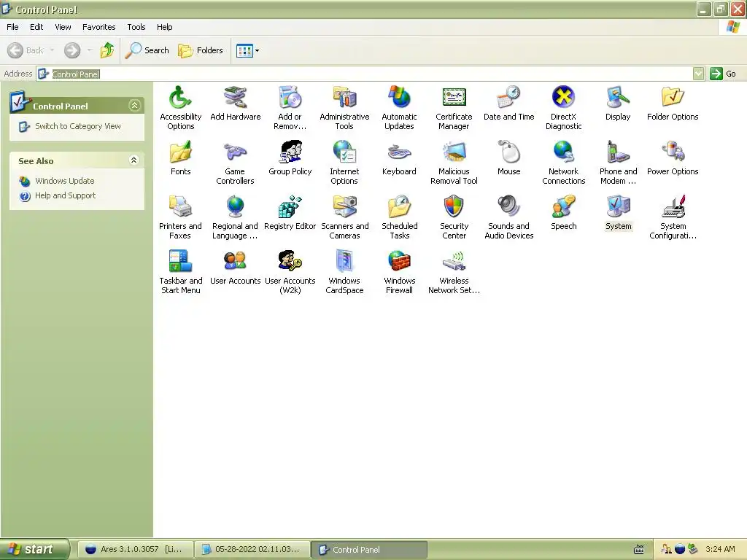
Task: Click the Windows start button
Action: tap(34, 549)
